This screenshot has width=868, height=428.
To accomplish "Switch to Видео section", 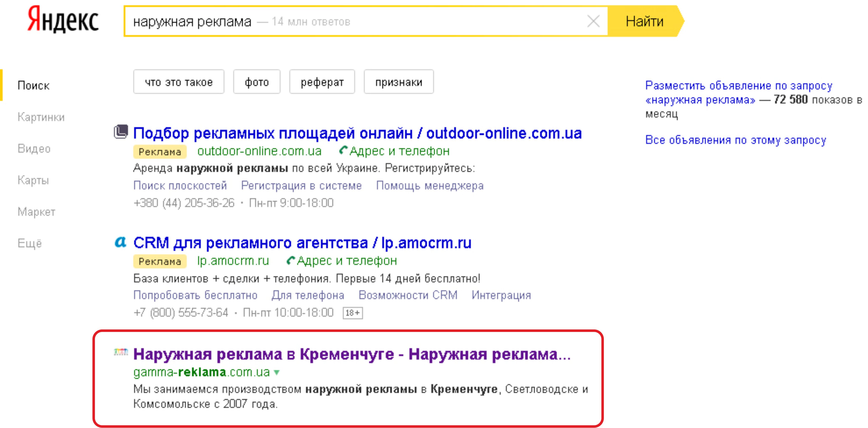I will 34,149.
